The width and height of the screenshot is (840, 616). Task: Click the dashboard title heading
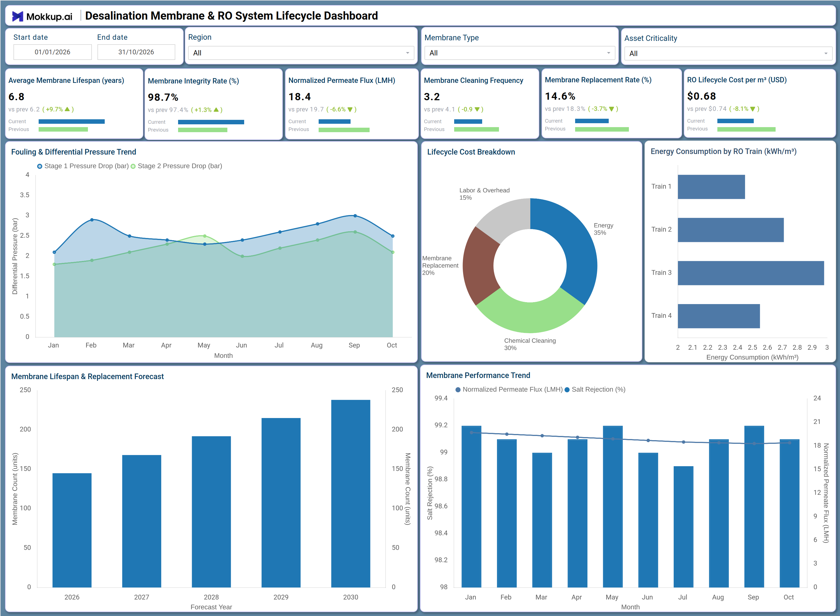click(x=231, y=16)
